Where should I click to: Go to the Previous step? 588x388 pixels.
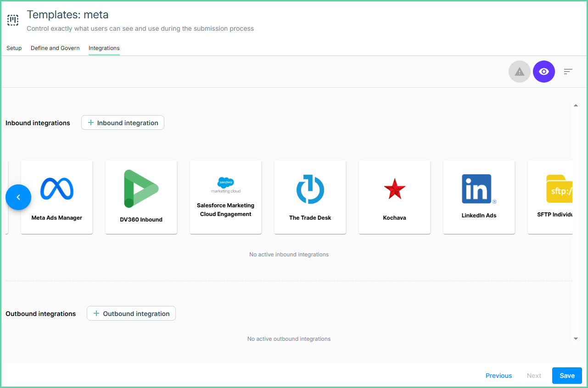(x=498, y=376)
